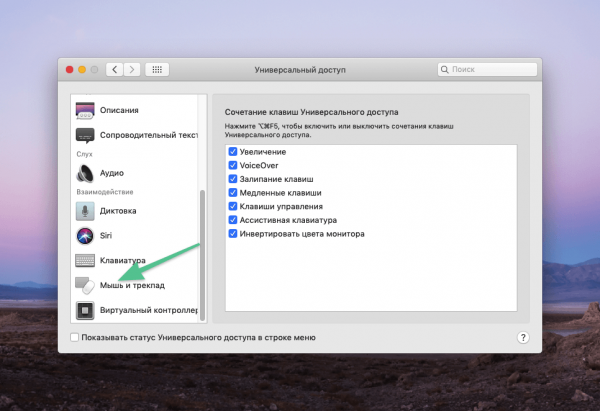
Task: Open the Мышь и трекпад icon
Action: [x=85, y=285]
